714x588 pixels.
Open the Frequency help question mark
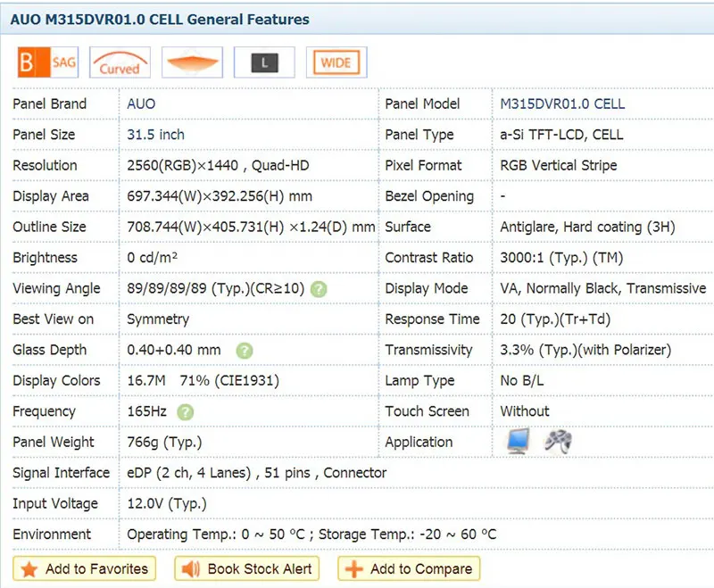186,412
